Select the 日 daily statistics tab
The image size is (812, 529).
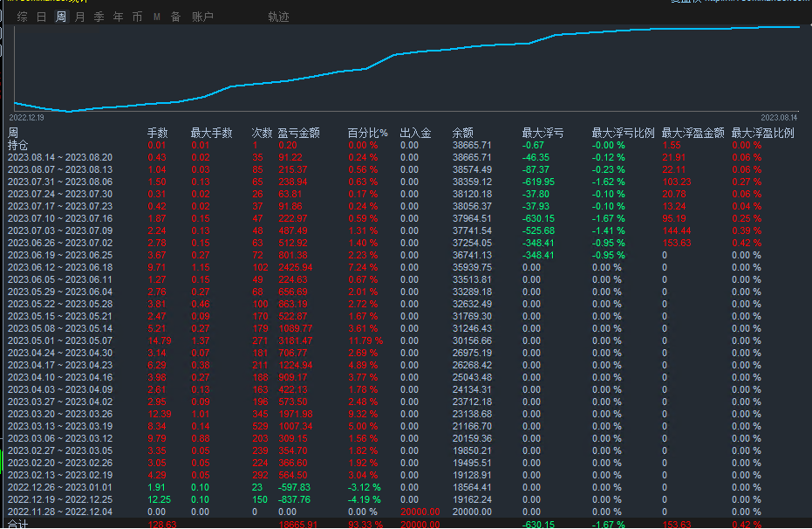coord(42,17)
